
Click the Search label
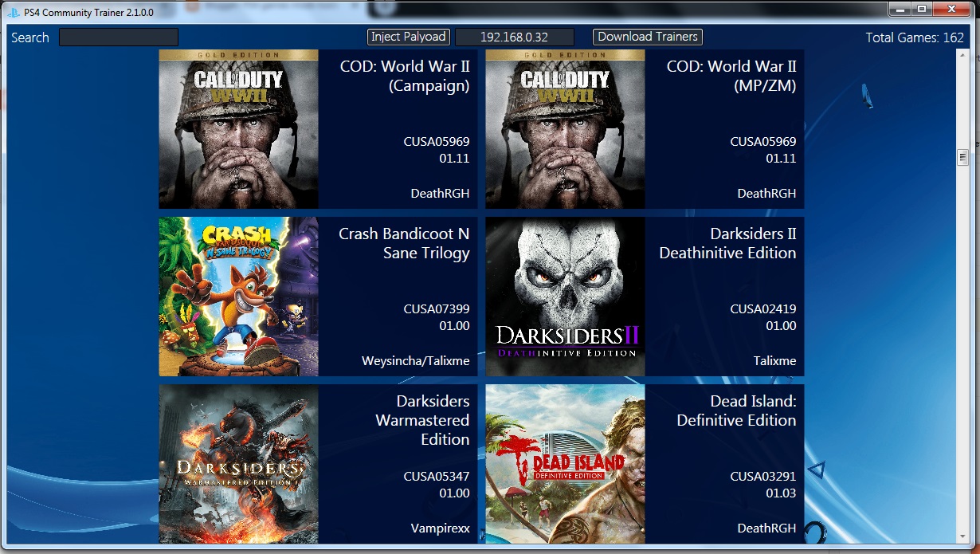pos(30,37)
